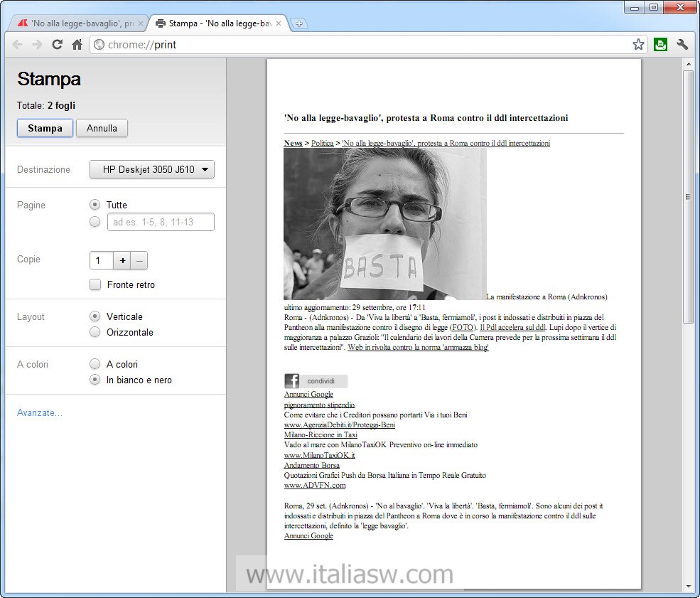Choose the Verticale layout option
The width and height of the screenshot is (700, 598).
(95, 316)
